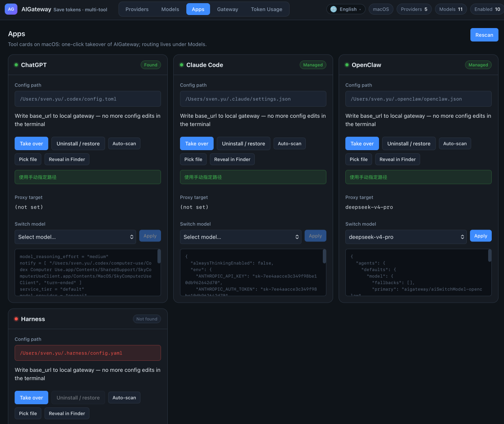This screenshot has width=504, height=424.
Task: Click the macOS platform pill
Action: 381,9
